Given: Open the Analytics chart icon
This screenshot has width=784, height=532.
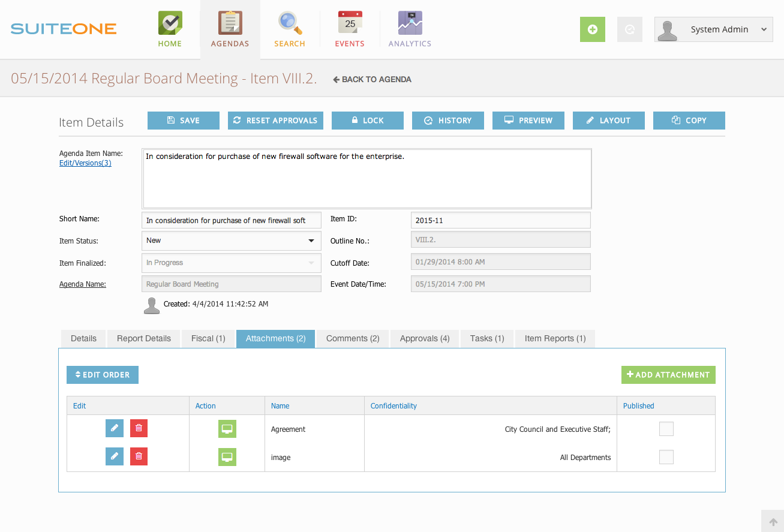Looking at the screenshot, I should tap(410, 24).
